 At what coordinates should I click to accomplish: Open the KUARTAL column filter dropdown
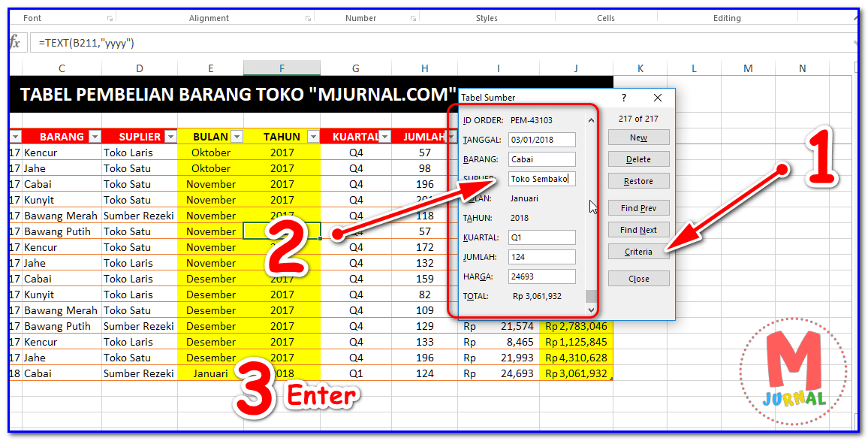(385, 137)
